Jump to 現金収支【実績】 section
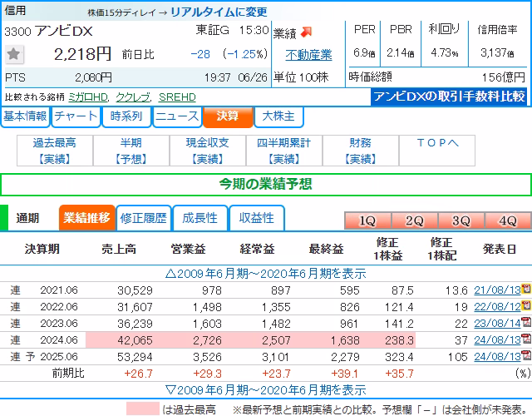The height and width of the screenshot is (416, 532). click(208, 151)
